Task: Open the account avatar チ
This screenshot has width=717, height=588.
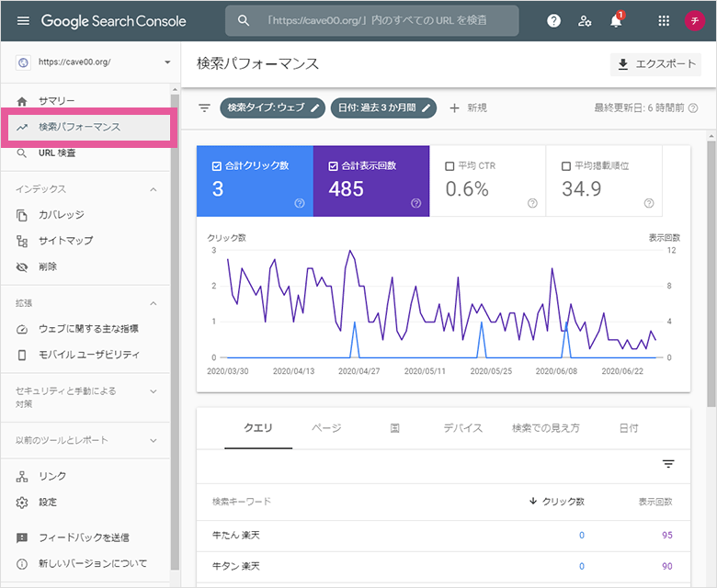Action: [695, 21]
